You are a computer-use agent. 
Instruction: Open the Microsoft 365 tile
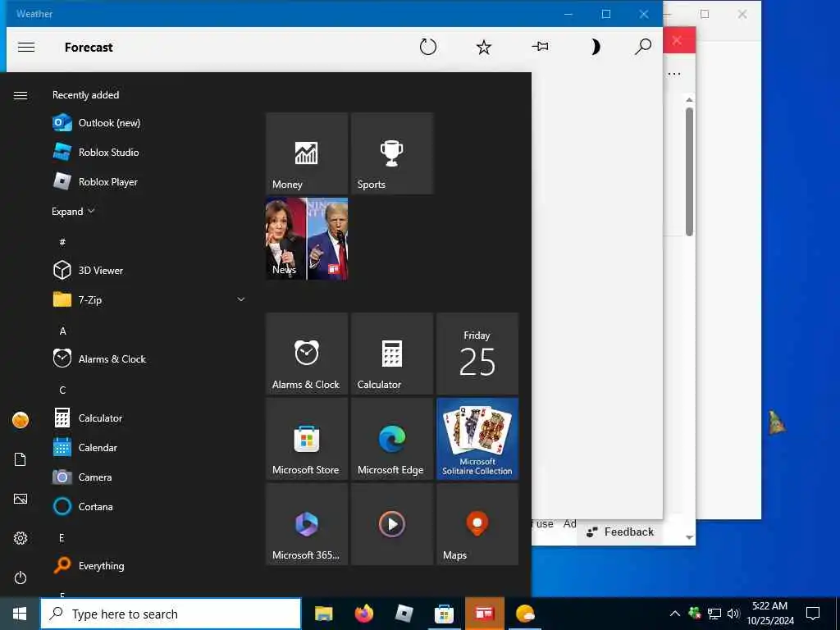coord(307,524)
